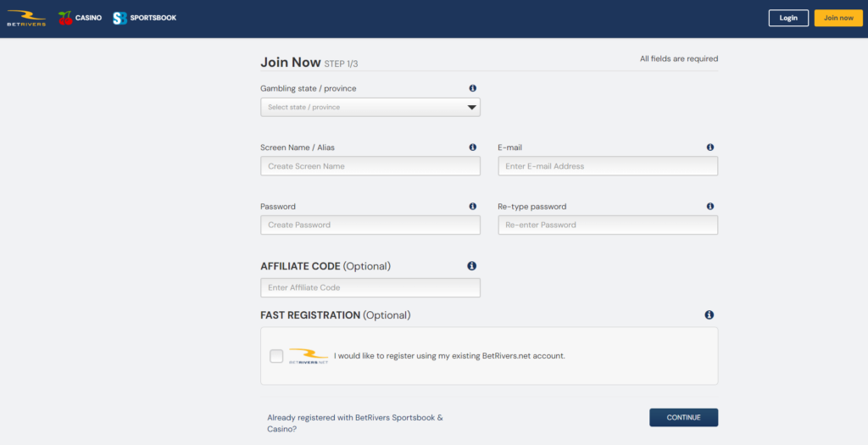The width and height of the screenshot is (868, 445).
Task: Go to SPORTSBOOK section
Action: tap(153, 18)
